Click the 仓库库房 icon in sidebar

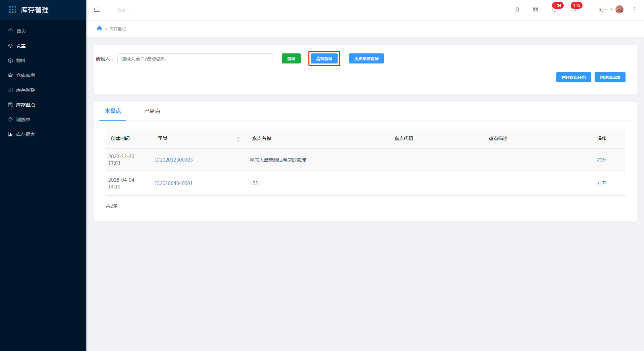click(x=10, y=75)
